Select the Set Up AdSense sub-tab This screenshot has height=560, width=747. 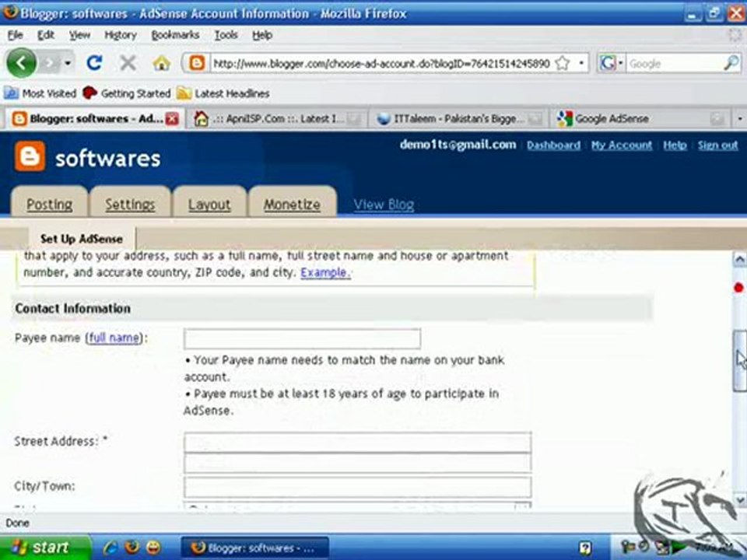[x=82, y=239]
